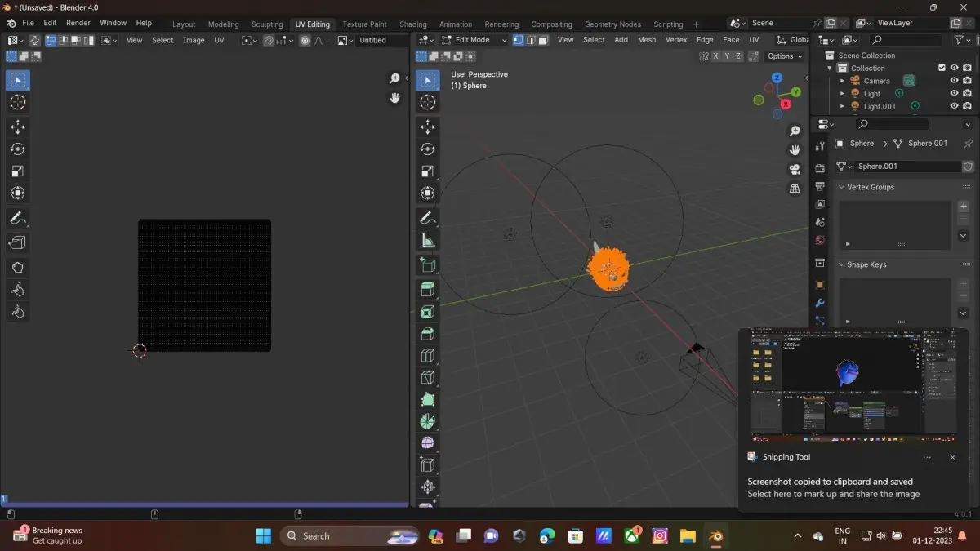Select the Loop Cut tool
Image resolution: width=980 pixels, height=551 pixels.
[x=427, y=356]
